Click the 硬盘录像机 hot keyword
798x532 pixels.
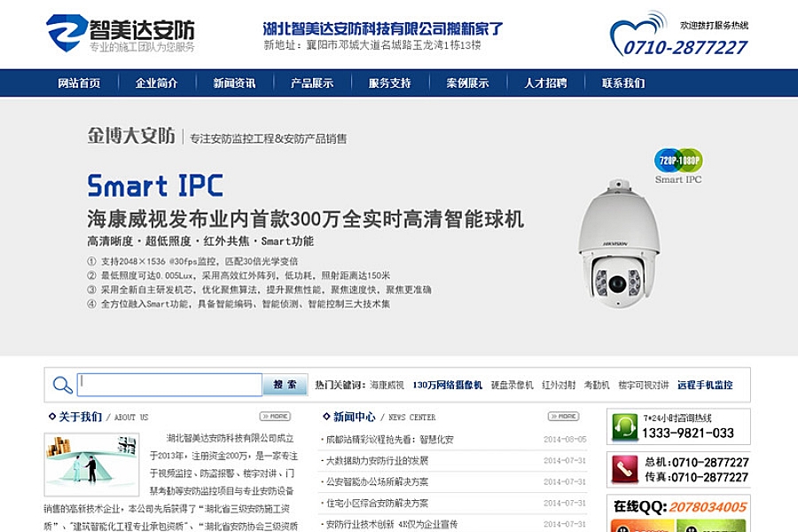(x=512, y=385)
